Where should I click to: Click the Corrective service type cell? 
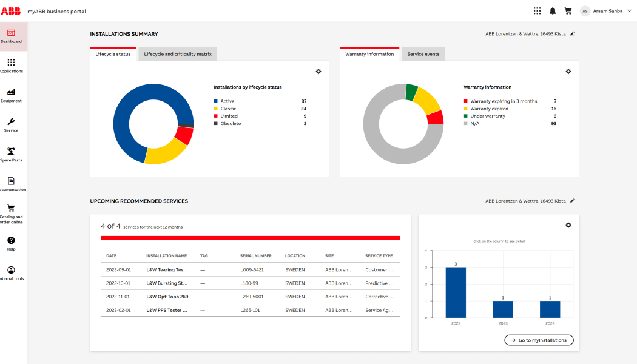click(x=379, y=297)
